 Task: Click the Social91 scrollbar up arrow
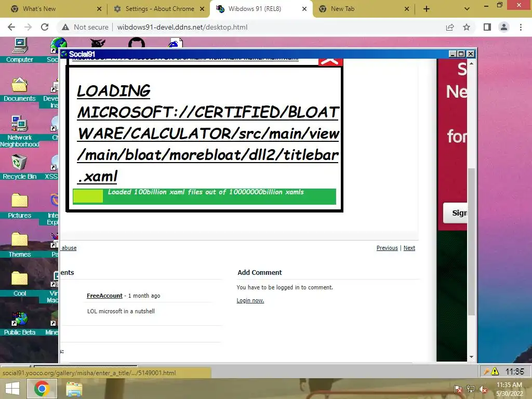(x=471, y=63)
